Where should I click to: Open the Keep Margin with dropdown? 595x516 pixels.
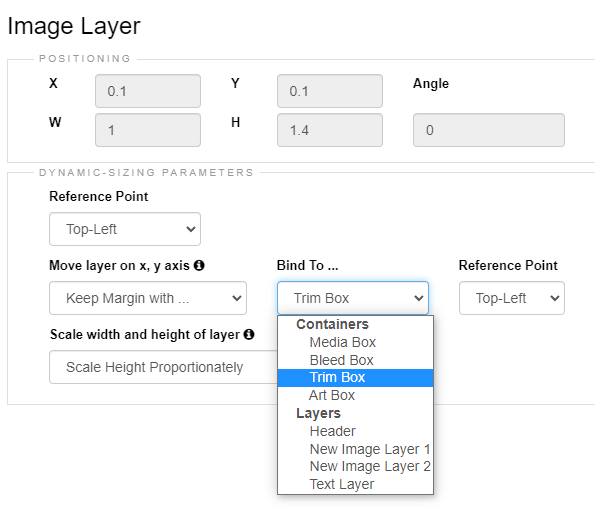point(148,298)
